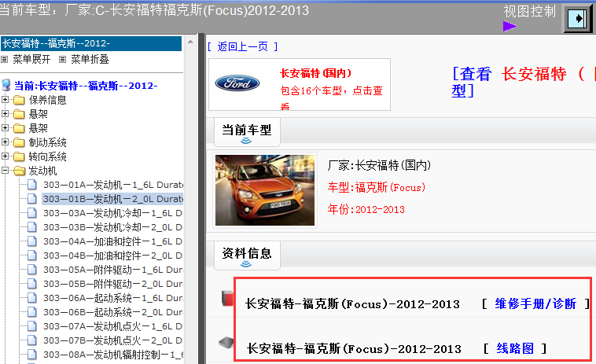596x364 pixels.
Task: Click the gray icon beside the 线路图 row
Action: [226, 342]
